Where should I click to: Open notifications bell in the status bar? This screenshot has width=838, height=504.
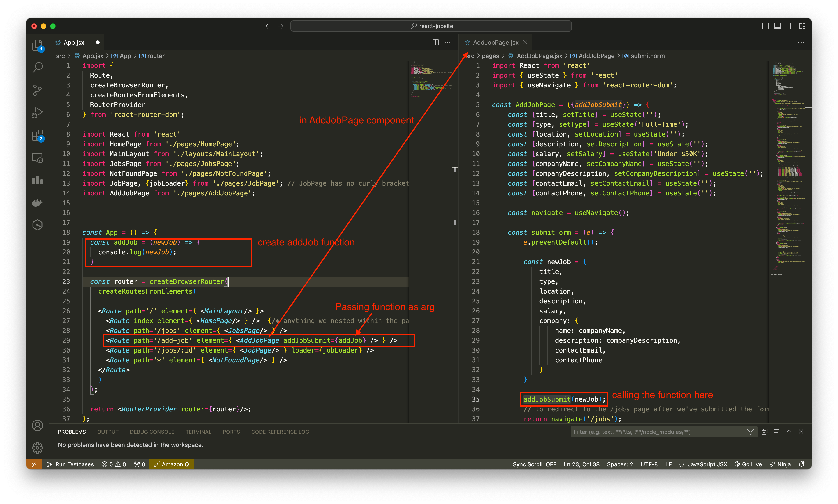pos(802,464)
